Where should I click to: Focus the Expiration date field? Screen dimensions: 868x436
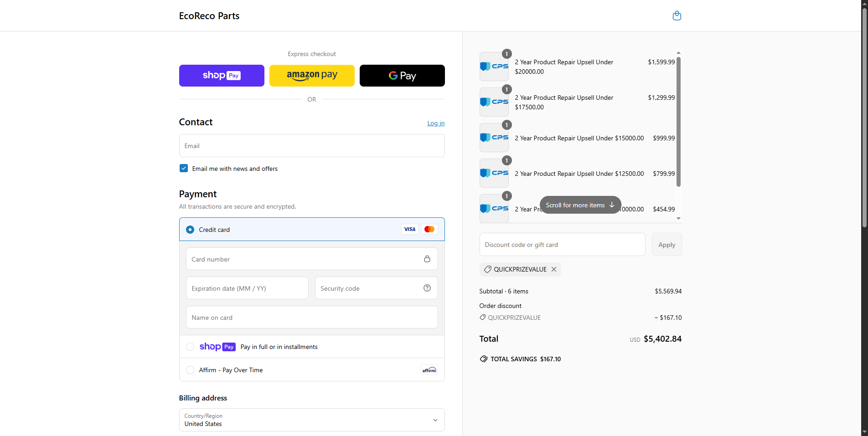coord(247,288)
